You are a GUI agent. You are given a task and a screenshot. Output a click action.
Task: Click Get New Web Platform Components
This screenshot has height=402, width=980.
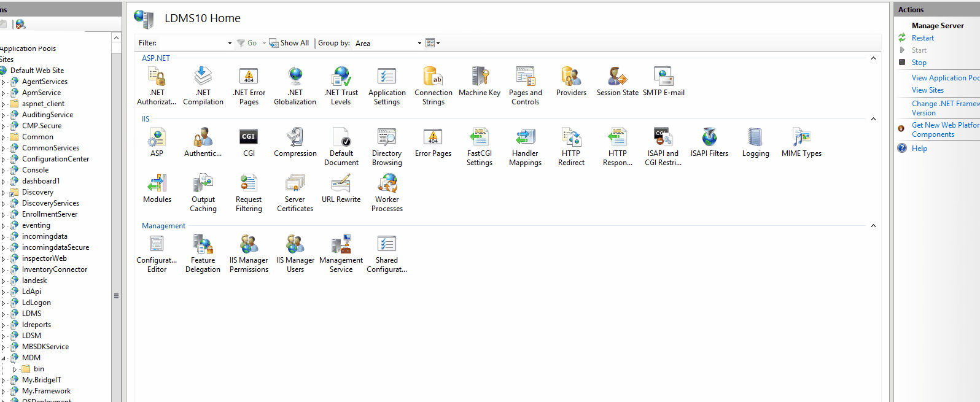[946, 129]
